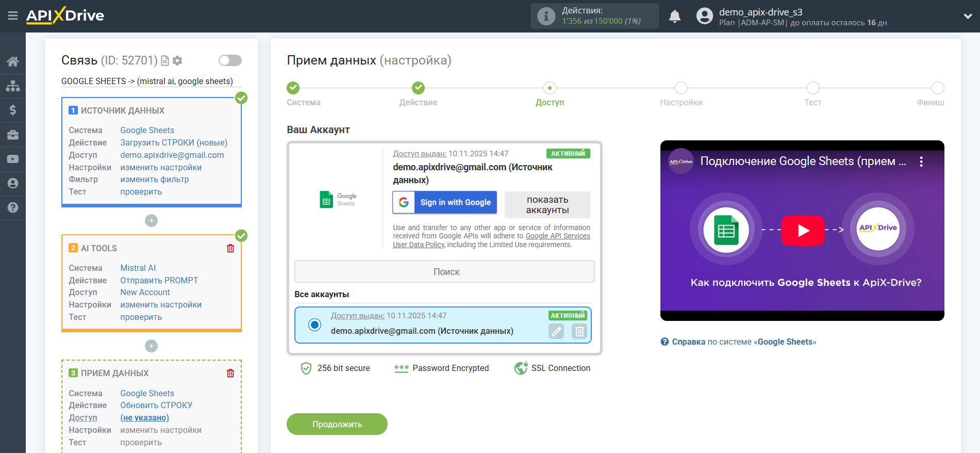Click Sign in with Google
980x453 pixels.
click(444, 202)
